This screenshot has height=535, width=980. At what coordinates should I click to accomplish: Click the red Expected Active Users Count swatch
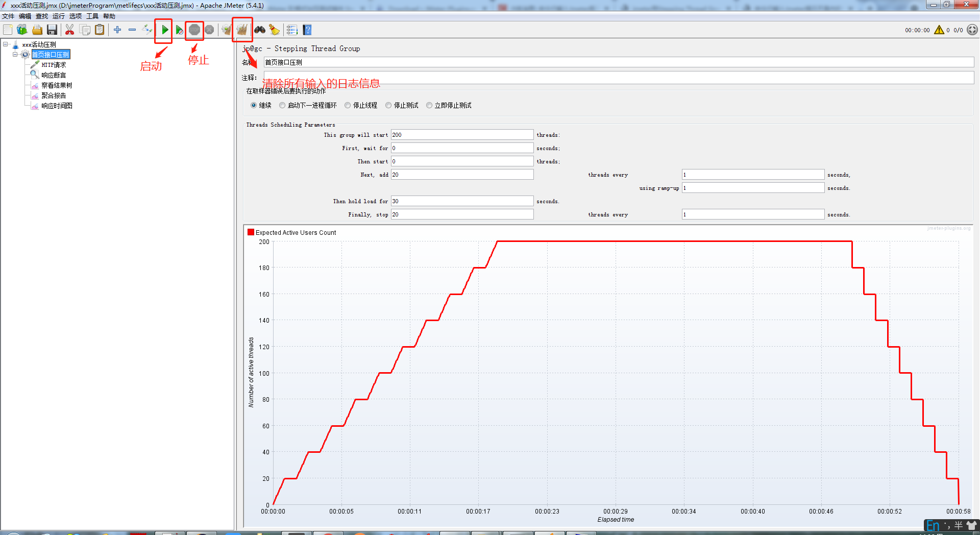tap(251, 232)
